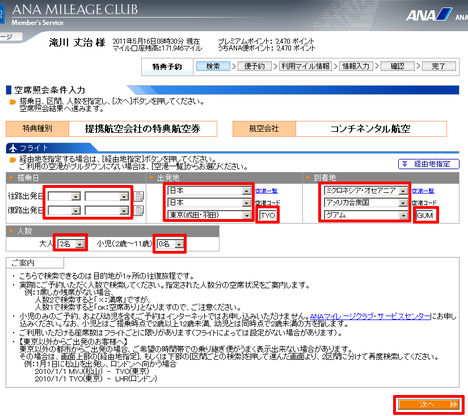Select the 確認 step tab
The height and width of the screenshot is (416, 468).
397,66
